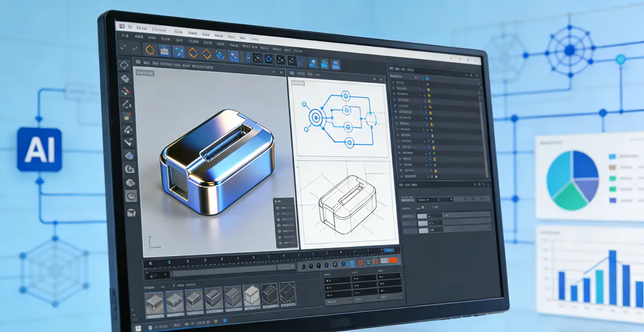The image size is (644, 332).
Task: Click the magnifier icon at the left toolbar bottom
Action: coord(131,197)
